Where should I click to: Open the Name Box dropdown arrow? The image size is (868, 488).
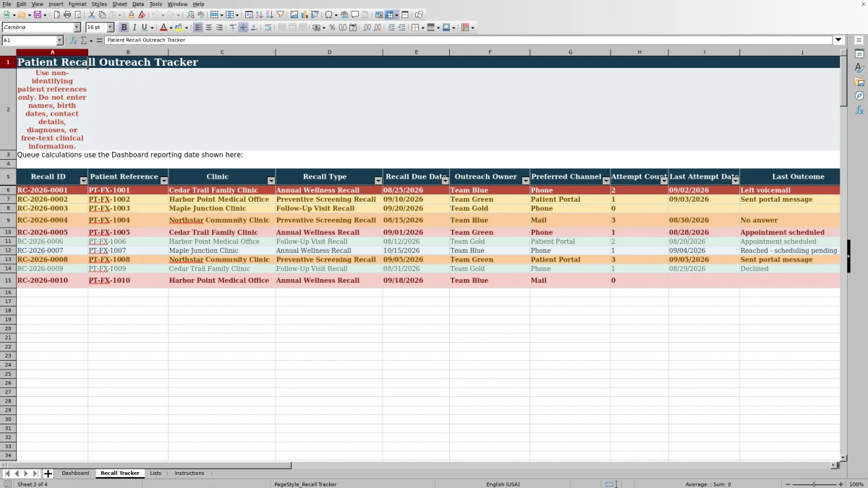(x=59, y=40)
